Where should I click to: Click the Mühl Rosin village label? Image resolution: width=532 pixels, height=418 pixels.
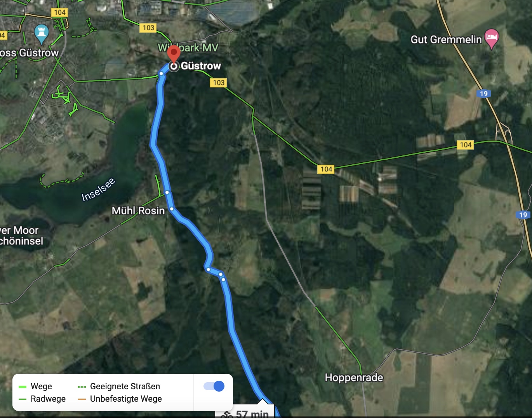point(138,211)
